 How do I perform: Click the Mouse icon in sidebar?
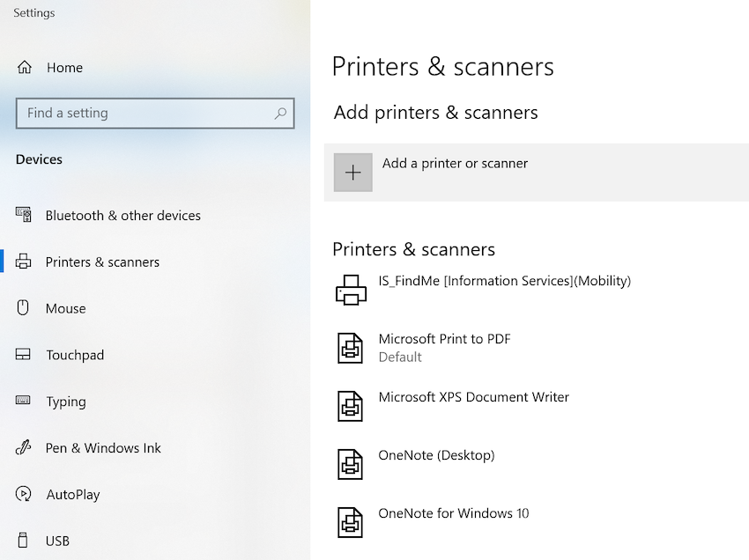23,307
